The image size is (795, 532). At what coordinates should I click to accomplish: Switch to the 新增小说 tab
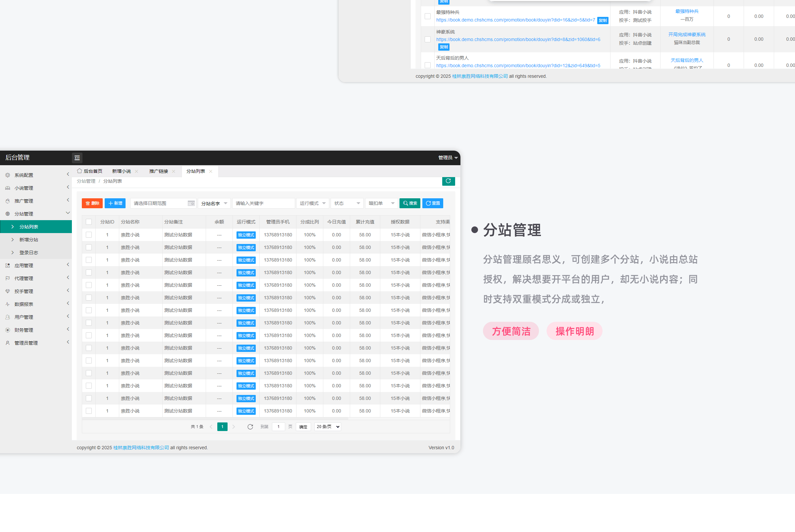tap(122, 171)
